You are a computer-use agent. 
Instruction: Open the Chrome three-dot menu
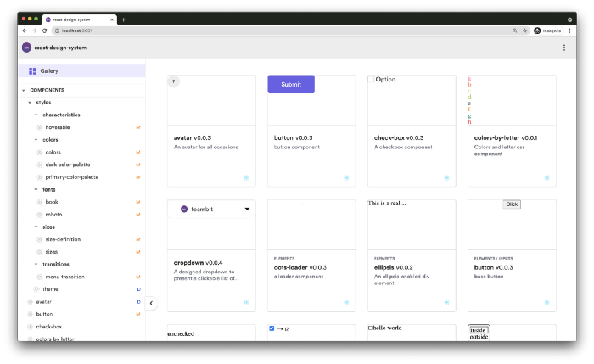click(569, 31)
